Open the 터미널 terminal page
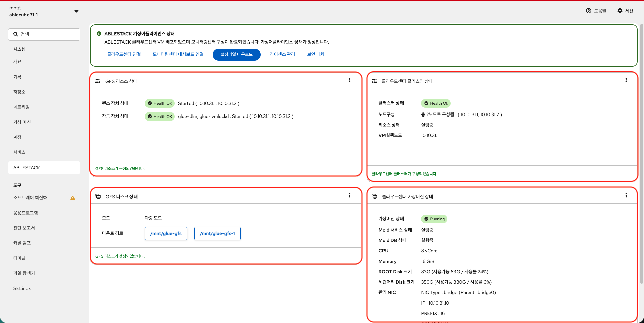The height and width of the screenshot is (323, 644). 44,258
